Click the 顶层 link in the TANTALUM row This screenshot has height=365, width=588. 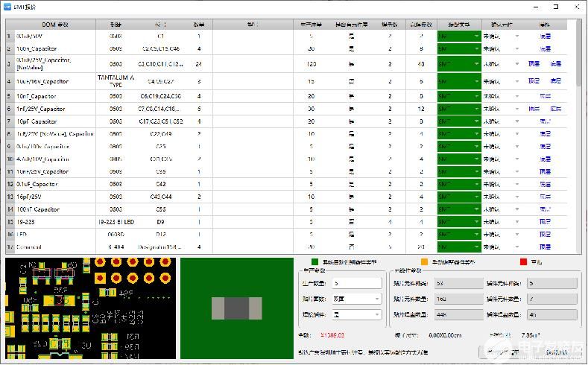pos(534,81)
